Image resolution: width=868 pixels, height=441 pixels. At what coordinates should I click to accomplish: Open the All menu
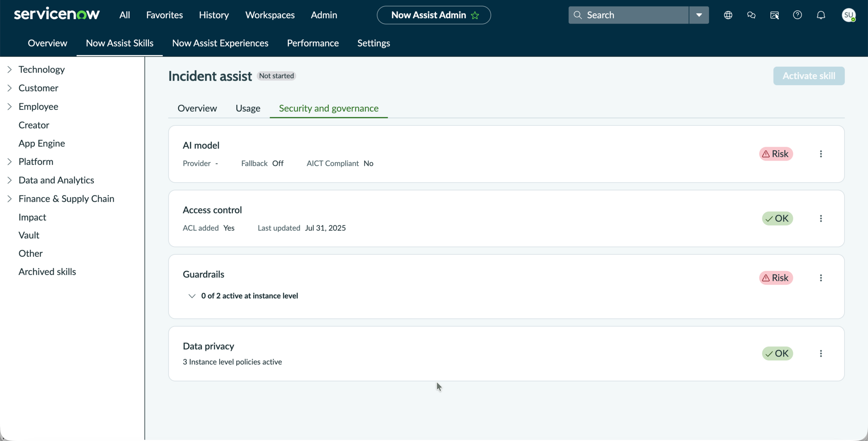click(x=124, y=15)
